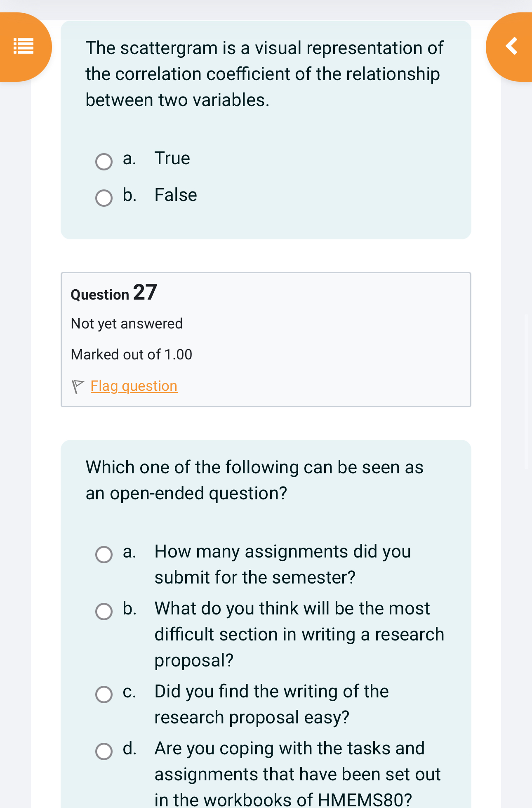
Task: Click the Flag question link
Action: (x=134, y=386)
